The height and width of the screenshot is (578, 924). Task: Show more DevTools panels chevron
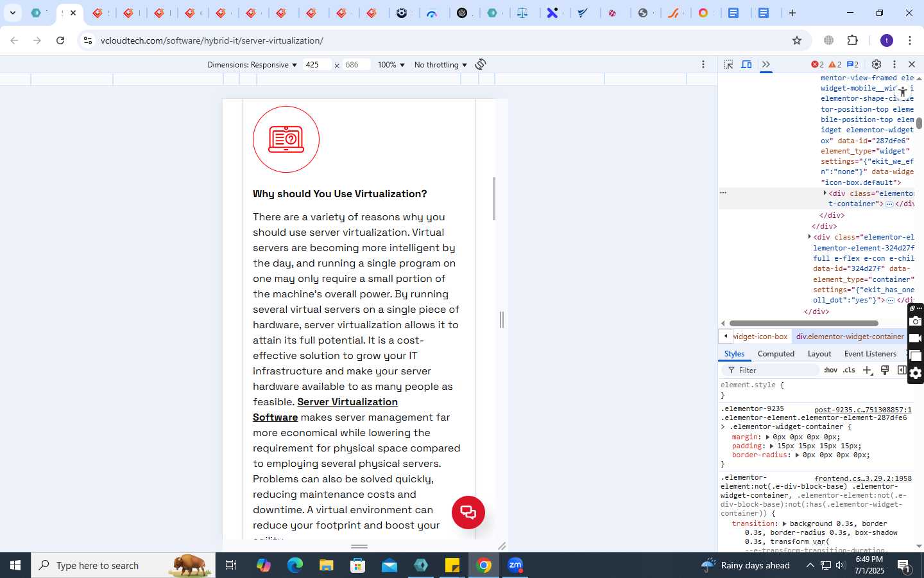(x=766, y=64)
